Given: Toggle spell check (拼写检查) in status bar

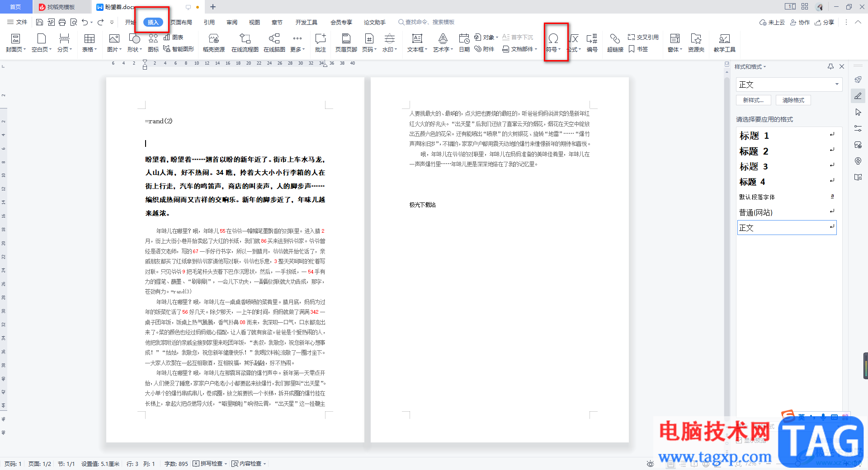Looking at the screenshot, I should [x=210, y=464].
